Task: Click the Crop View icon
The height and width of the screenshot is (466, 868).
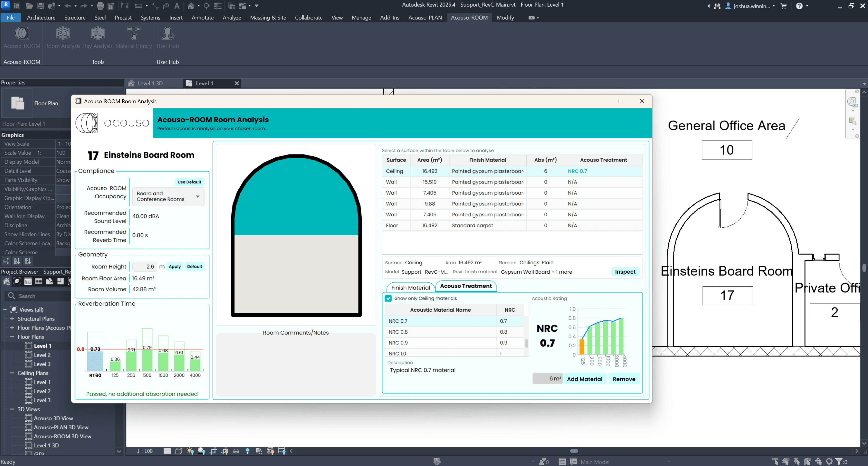Action: coord(213,451)
